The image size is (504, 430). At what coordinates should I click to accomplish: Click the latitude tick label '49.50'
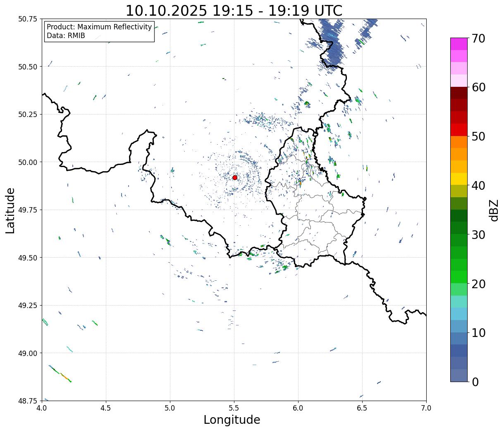point(28,258)
